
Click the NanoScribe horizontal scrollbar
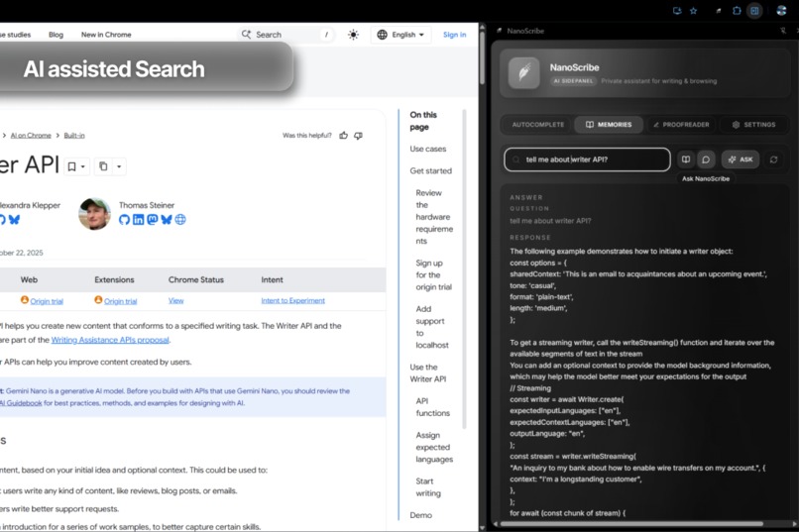631,523
